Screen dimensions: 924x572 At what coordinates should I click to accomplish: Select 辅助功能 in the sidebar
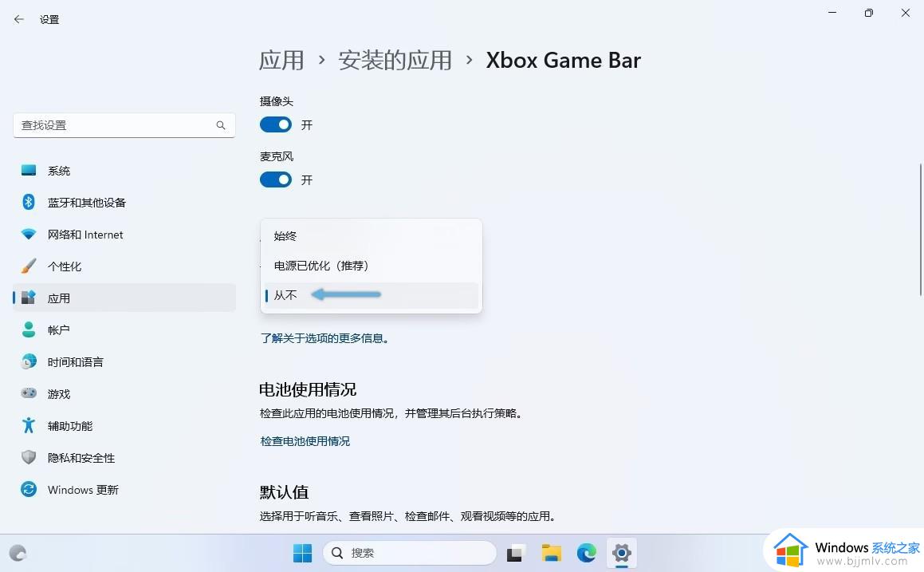click(124, 425)
